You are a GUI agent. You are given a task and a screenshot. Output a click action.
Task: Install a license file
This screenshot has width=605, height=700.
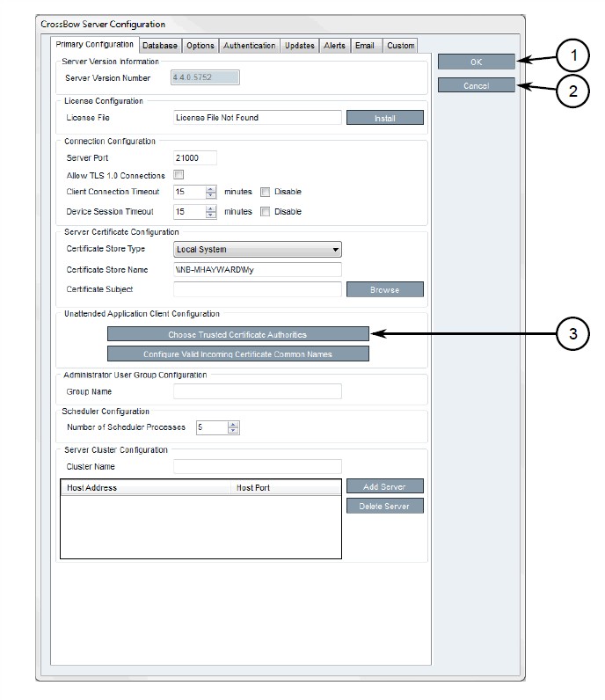click(385, 118)
